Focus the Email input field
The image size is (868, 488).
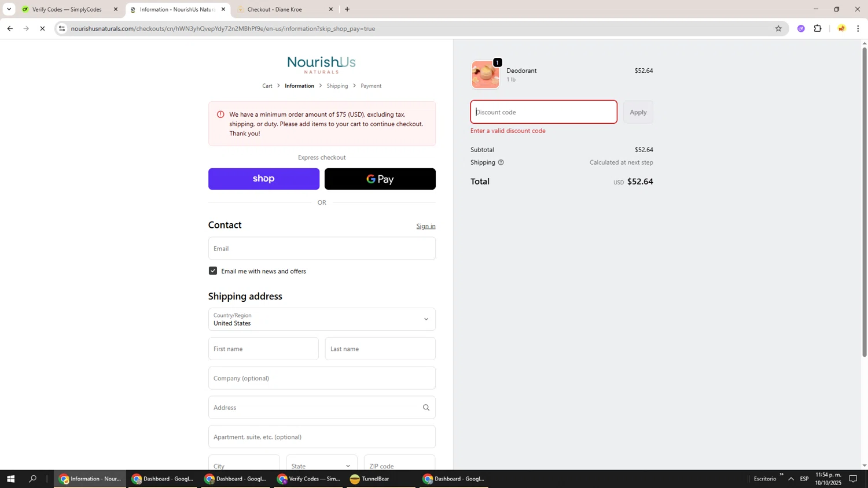(322, 248)
